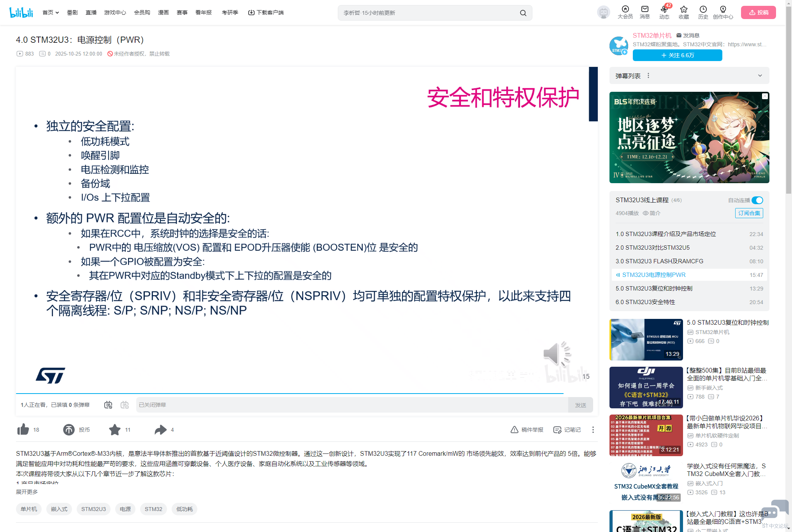Play episode 1.0 STM32U3课程介绍及产品市场定位
Image resolution: width=792 pixels, height=532 pixels.
click(x=689, y=234)
